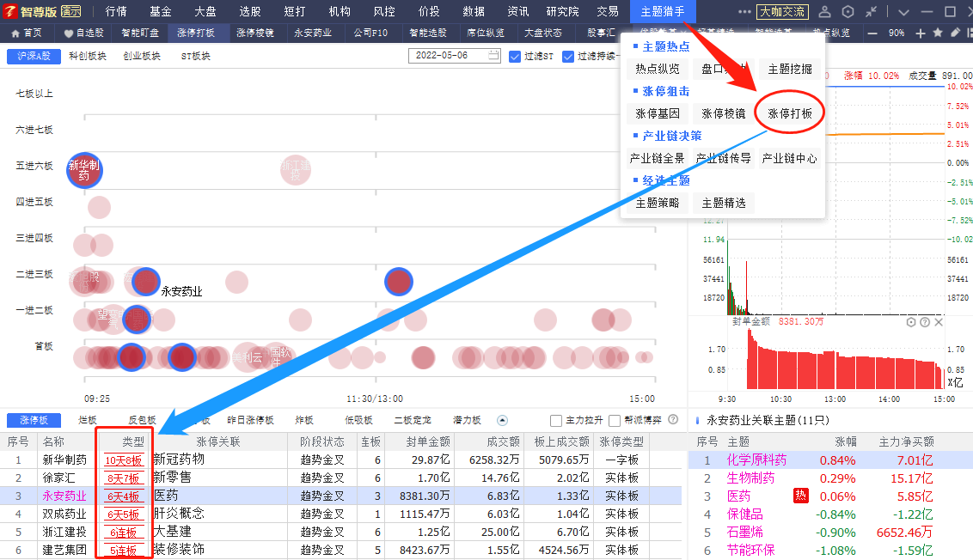Click the help icon in 封单金额 panel
The height and width of the screenshot is (560, 973).
click(x=925, y=322)
